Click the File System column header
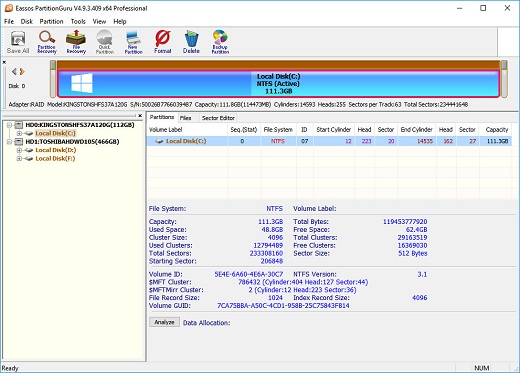 coord(278,130)
